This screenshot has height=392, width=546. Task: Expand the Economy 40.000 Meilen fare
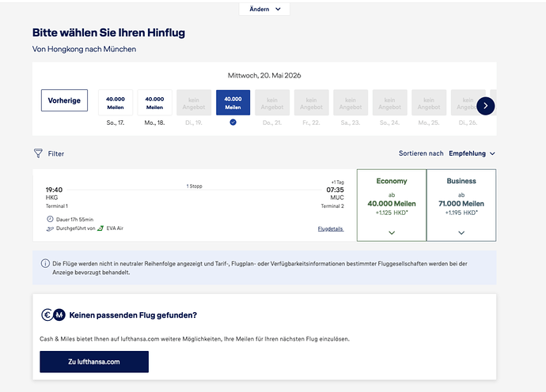(x=392, y=205)
